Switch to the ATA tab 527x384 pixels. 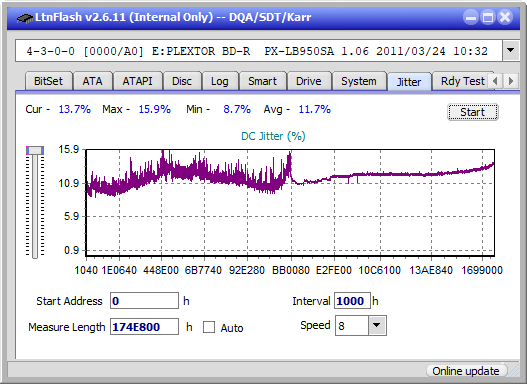click(92, 81)
